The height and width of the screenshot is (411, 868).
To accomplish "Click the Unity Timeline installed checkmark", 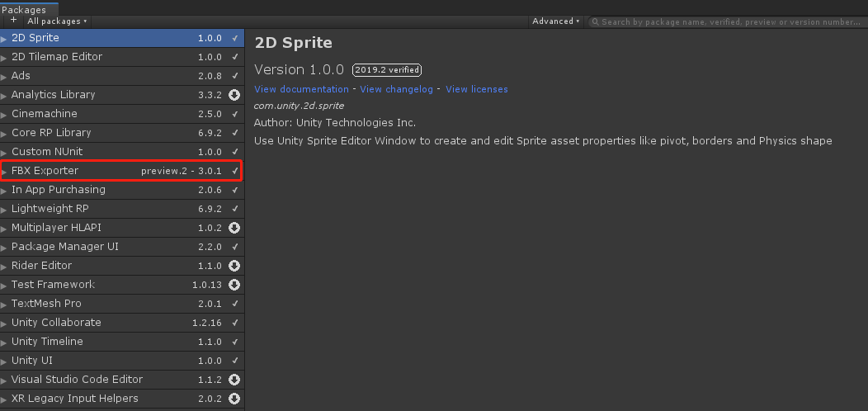I will click(x=234, y=342).
